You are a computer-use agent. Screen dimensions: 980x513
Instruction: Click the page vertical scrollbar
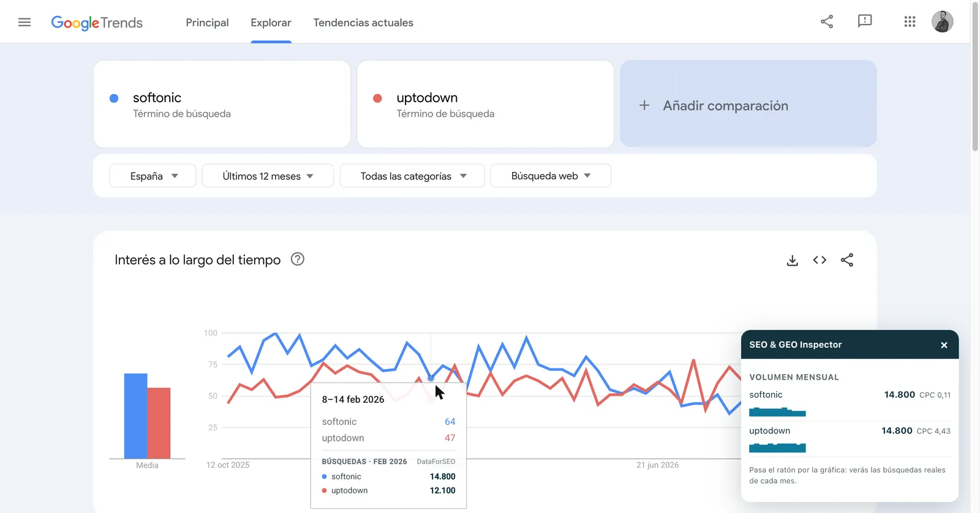point(975,76)
